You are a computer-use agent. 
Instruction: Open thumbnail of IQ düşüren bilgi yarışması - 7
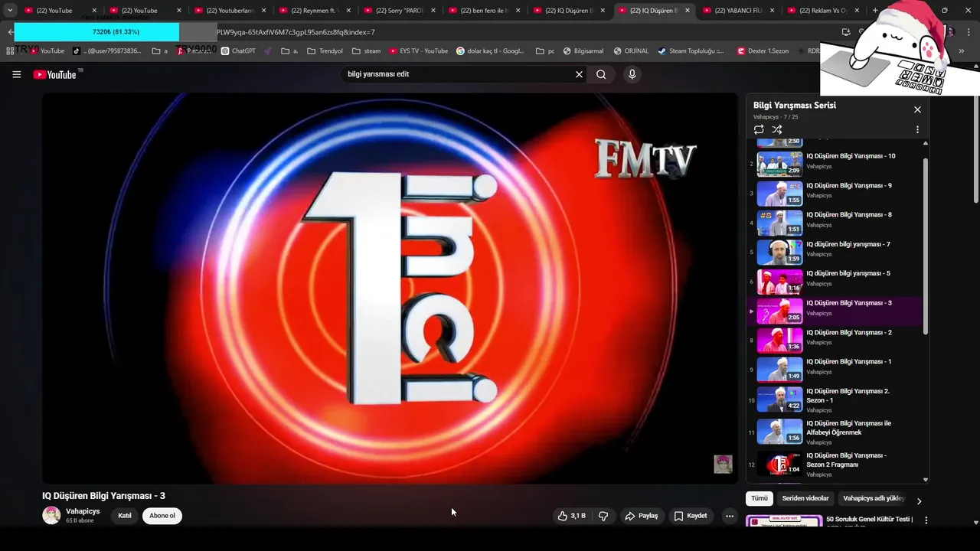pyautogui.click(x=779, y=252)
